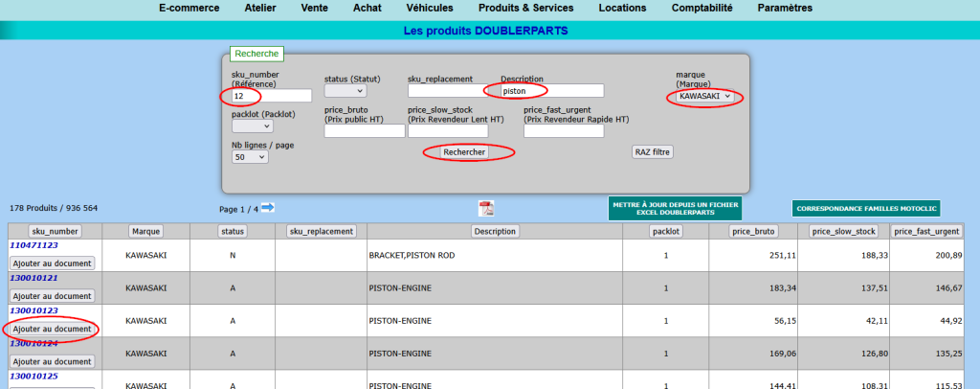Screen dimensions: 980x389
Task: Add product 130010123 to document
Action: (53, 329)
